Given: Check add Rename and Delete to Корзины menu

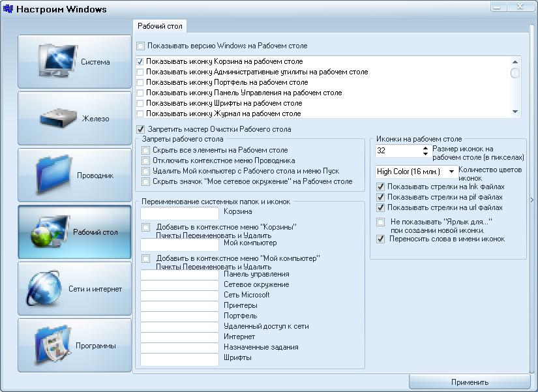Looking at the screenshot, I should (x=146, y=227).
